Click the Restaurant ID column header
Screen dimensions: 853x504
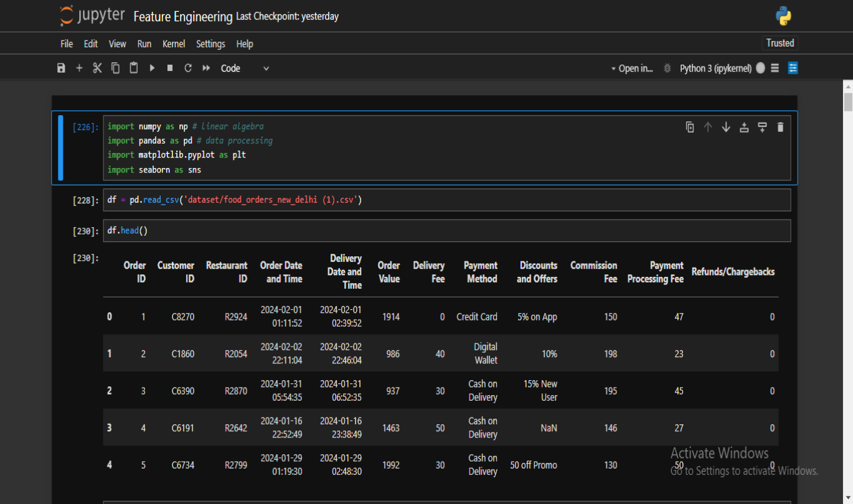click(227, 272)
